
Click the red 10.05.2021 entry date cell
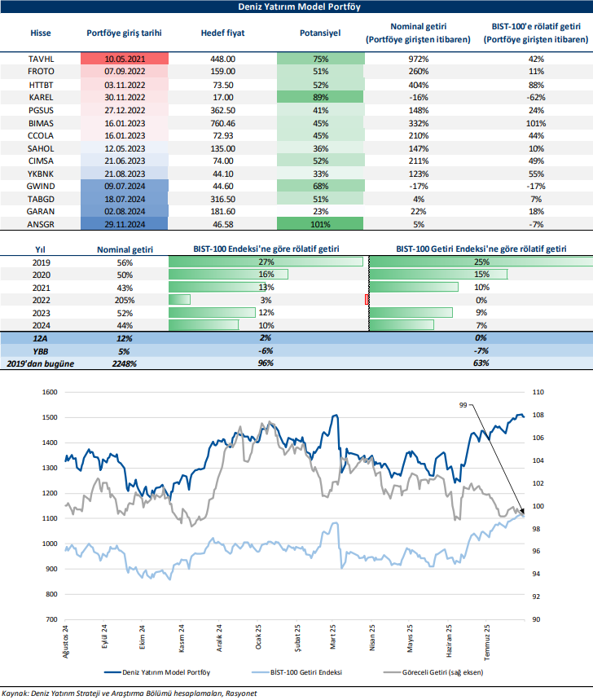coord(125,59)
